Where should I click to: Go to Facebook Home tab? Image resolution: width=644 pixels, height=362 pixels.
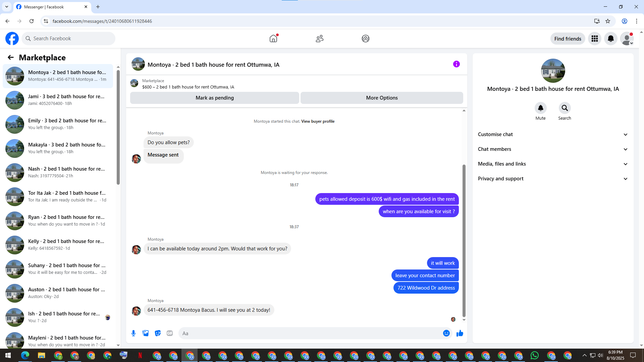(x=273, y=39)
